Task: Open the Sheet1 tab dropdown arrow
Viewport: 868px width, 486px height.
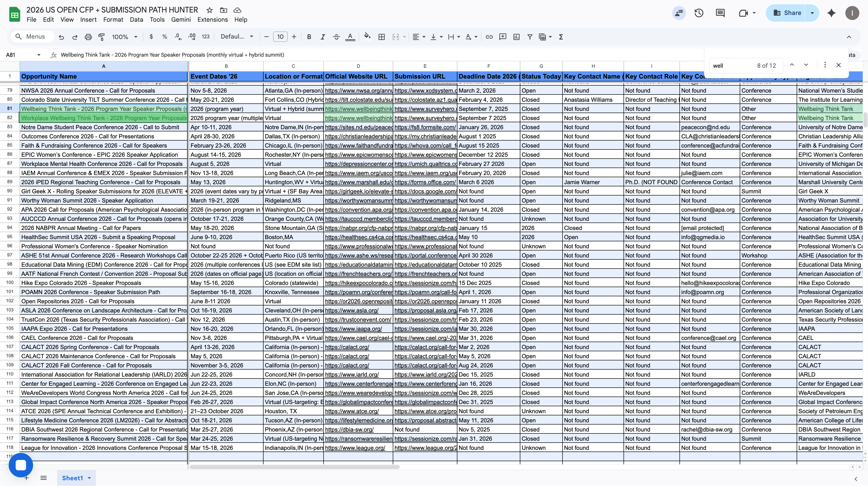Action: click(89, 478)
